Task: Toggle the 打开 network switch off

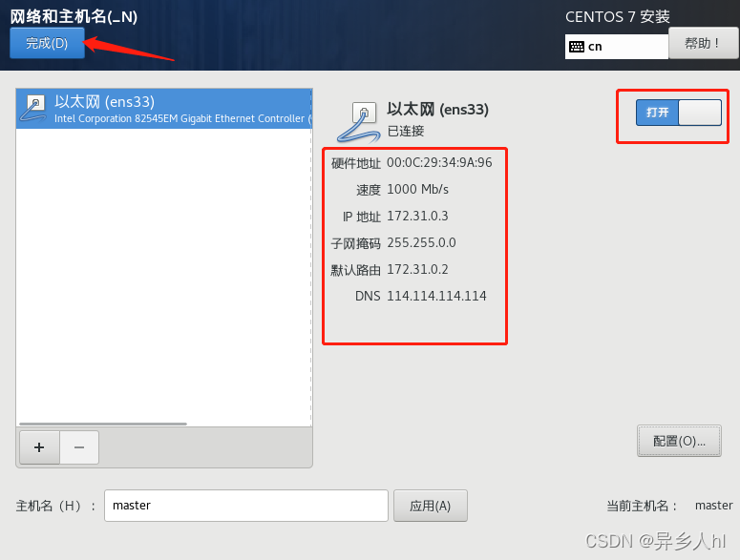Action: [678, 113]
